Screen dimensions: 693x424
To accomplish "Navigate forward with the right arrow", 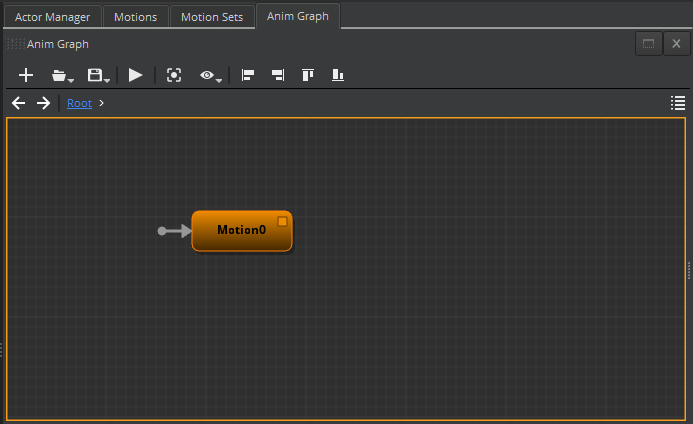I will coord(43,103).
